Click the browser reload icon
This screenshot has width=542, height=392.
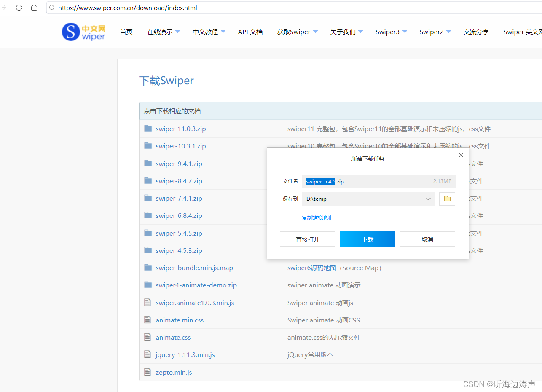coord(19,8)
